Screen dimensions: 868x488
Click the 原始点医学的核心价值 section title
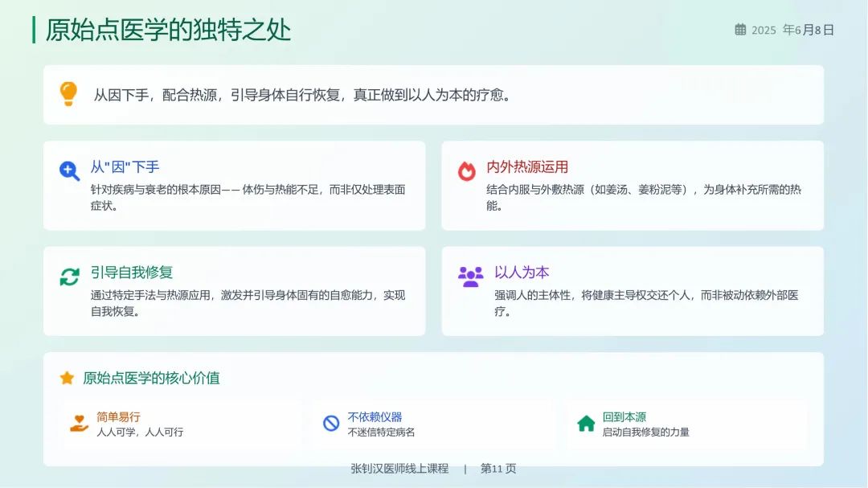151,378
